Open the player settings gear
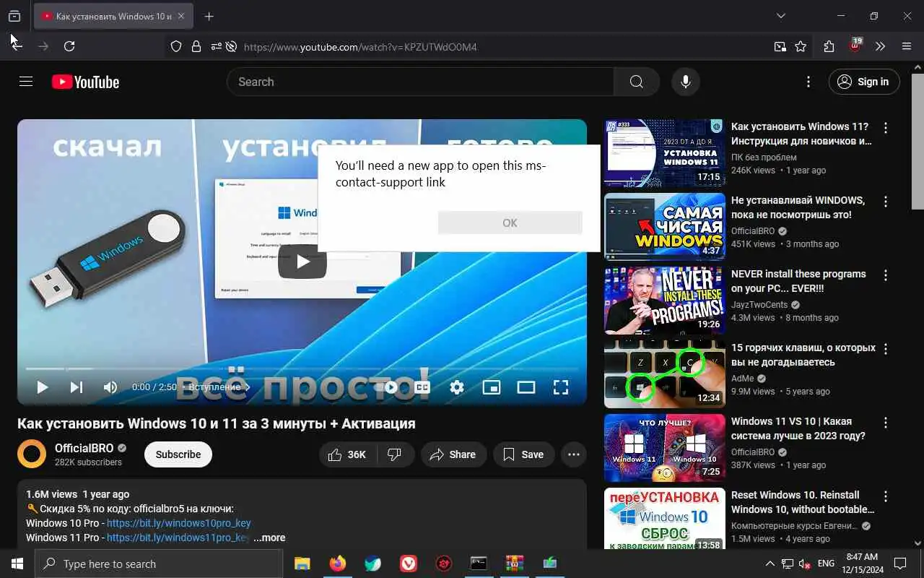The width and height of the screenshot is (924, 578). click(457, 387)
